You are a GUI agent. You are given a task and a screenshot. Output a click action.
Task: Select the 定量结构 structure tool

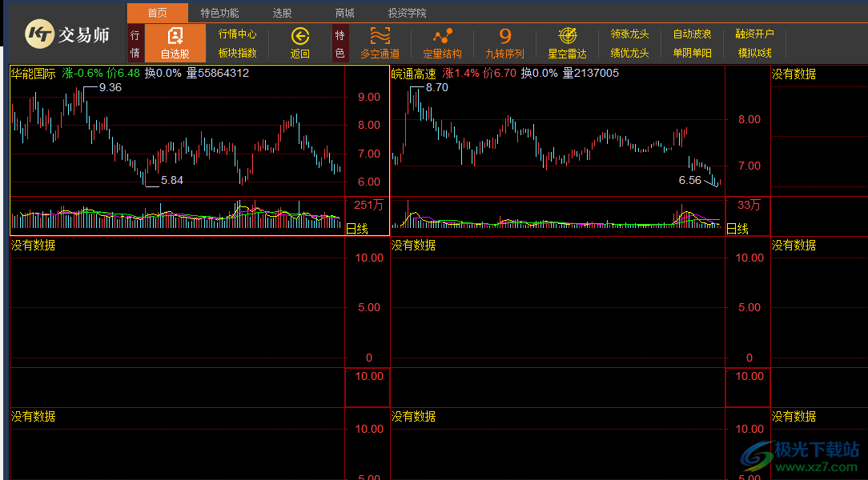coord(442,37)
